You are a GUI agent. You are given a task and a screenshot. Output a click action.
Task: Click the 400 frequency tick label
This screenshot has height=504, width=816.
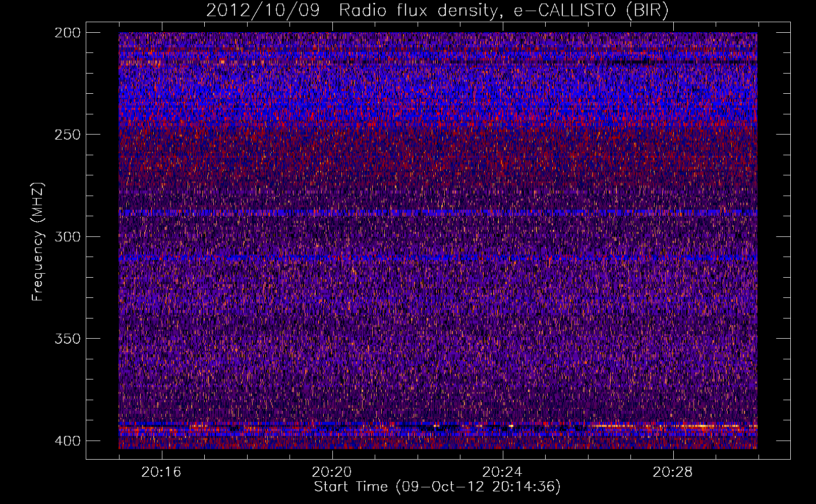pyautogui.click(x=67, y=440)
